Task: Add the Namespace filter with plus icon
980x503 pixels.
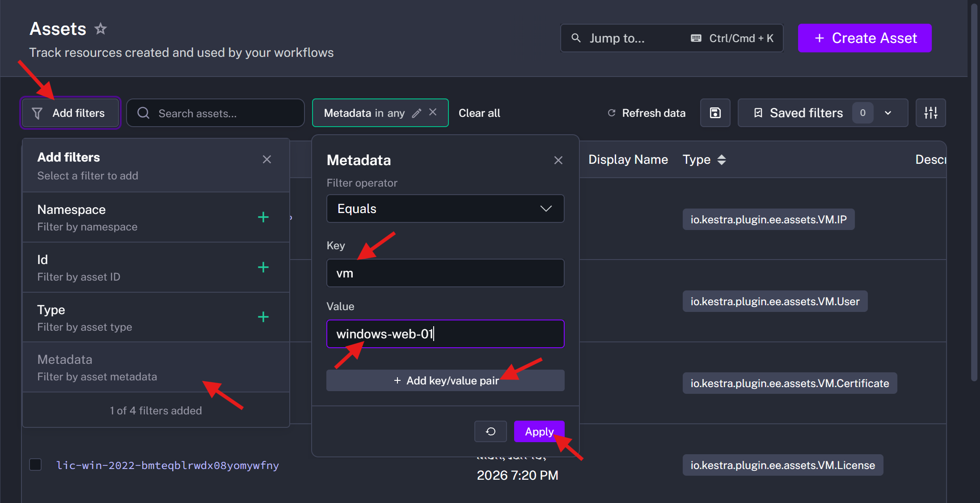Action: [x=264, y=217]
